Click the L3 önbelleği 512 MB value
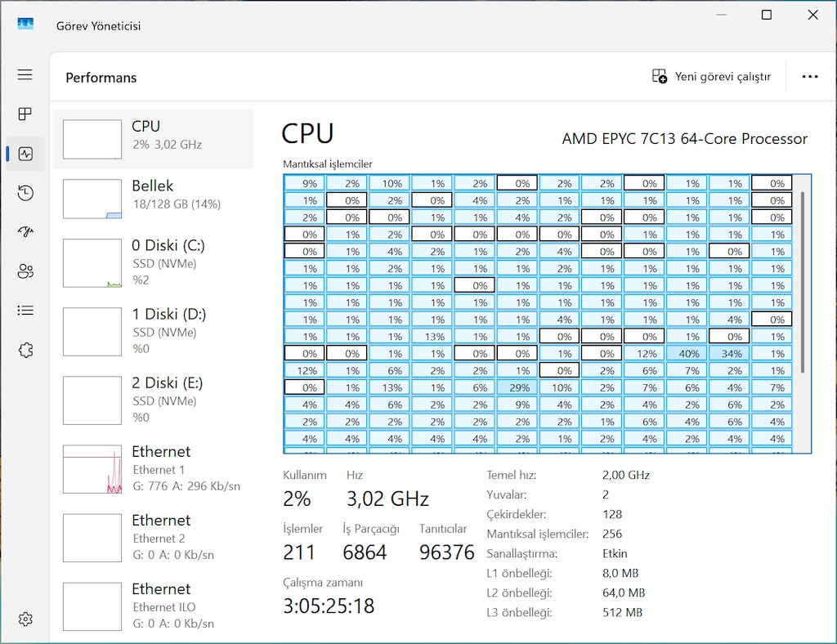This screenshot has width=837, height=644. point(622,612)
